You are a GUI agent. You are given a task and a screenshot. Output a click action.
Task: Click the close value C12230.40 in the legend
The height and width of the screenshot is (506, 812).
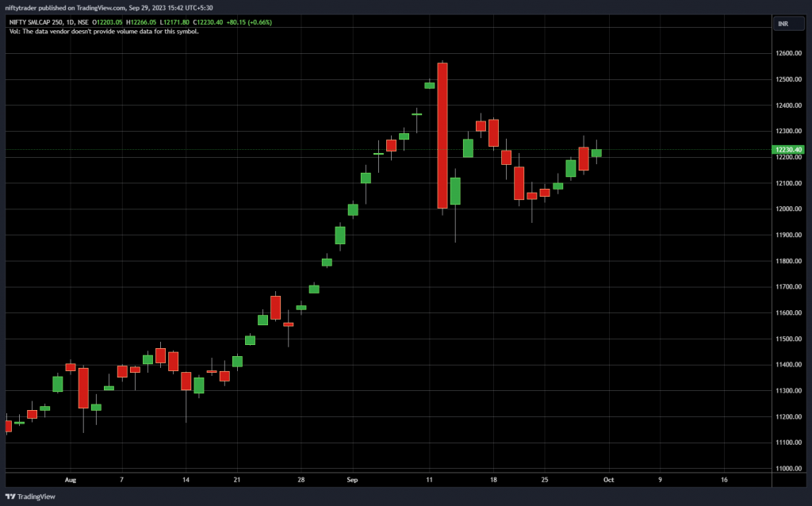pyautogui.click(x=208, y=22)
